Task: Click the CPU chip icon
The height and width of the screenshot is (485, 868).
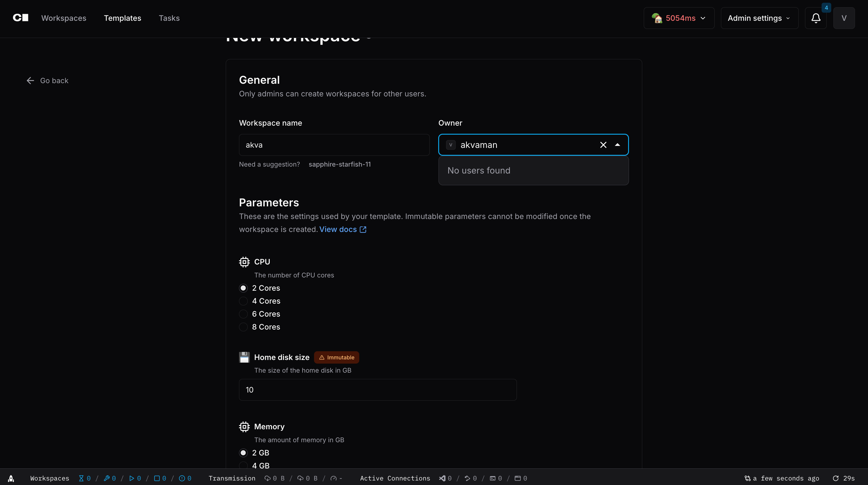Action: tap(244, 262)
